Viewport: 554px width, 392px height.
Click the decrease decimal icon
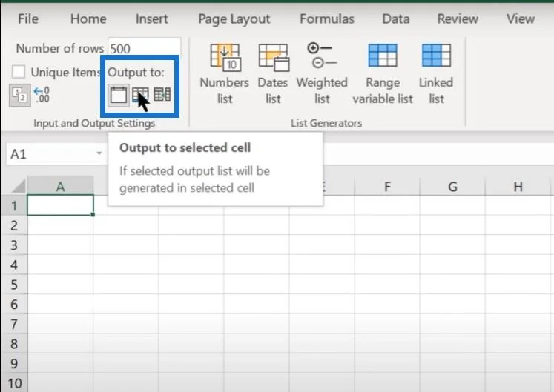[x=42, y=95]
